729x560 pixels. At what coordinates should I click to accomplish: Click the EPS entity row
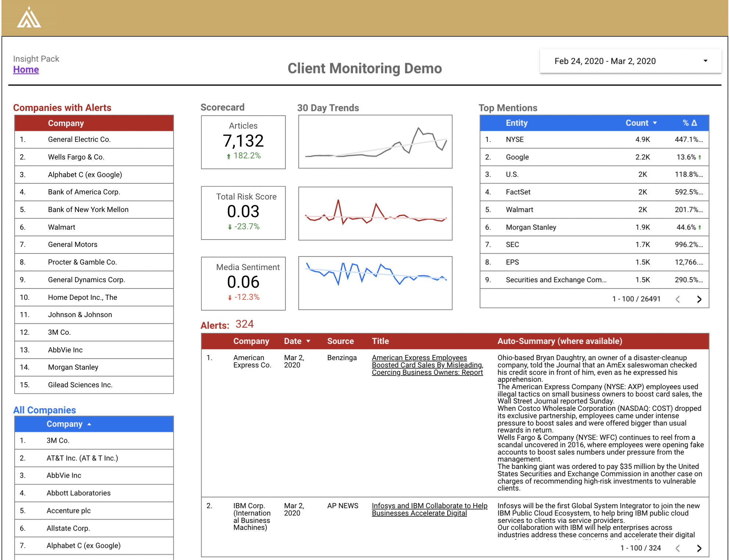(x=594, y=262)
